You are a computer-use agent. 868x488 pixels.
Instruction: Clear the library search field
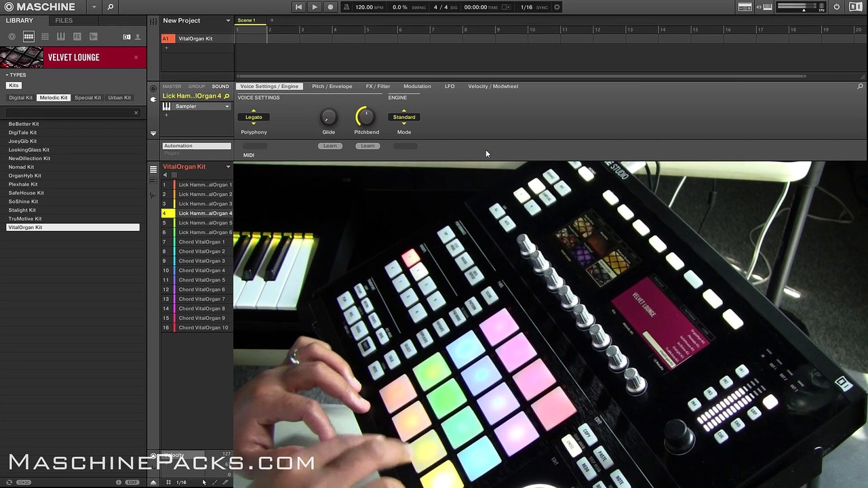[x=136, y=113]
